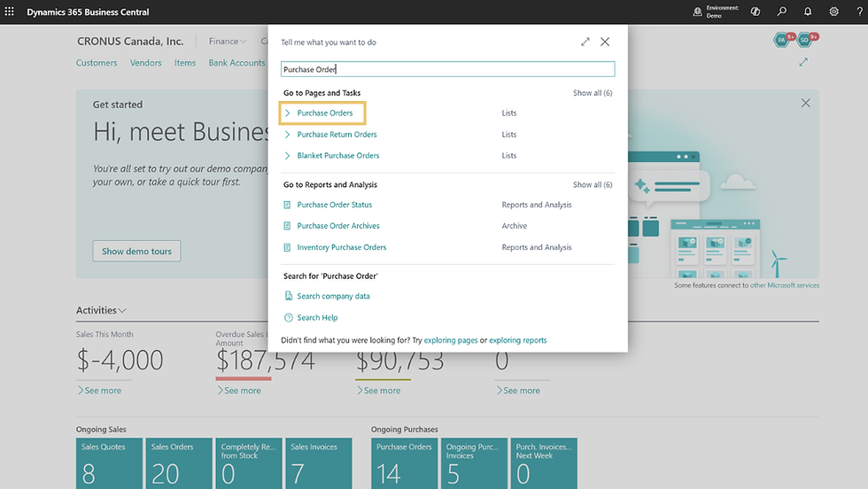Open the notifications bell
This screenshot has width=868, height=489.
[x=808, y=12]
